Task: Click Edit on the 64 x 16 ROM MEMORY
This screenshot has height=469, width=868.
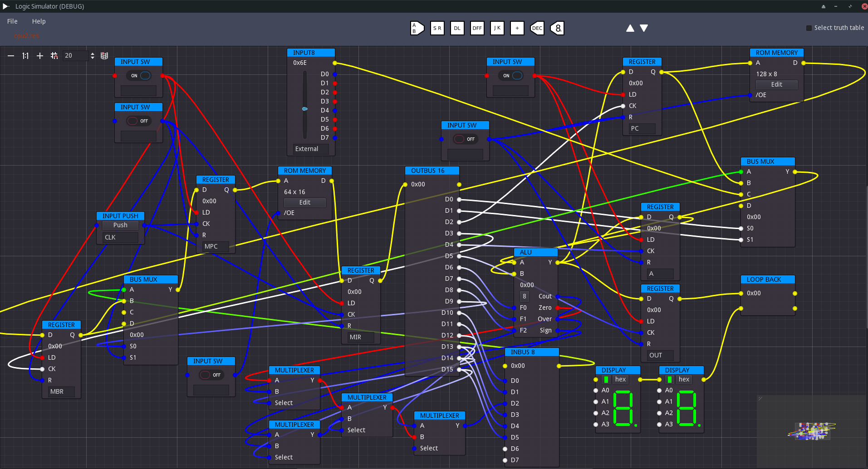Action: [x=304, y=202]
